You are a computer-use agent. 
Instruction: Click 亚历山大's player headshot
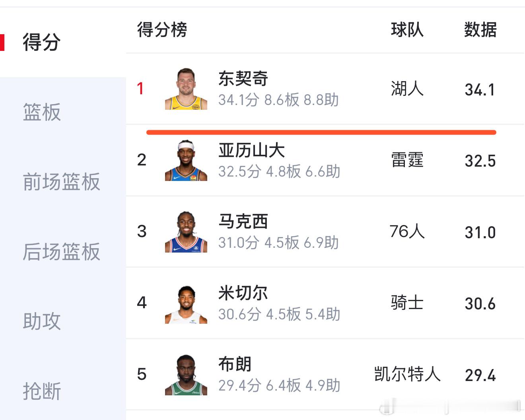tap(186, 161)
